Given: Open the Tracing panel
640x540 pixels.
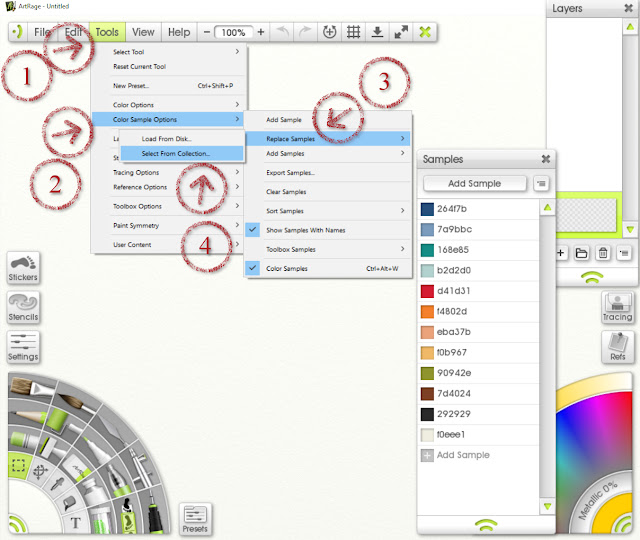Looking at the screenshot, I should pos(618,307).
